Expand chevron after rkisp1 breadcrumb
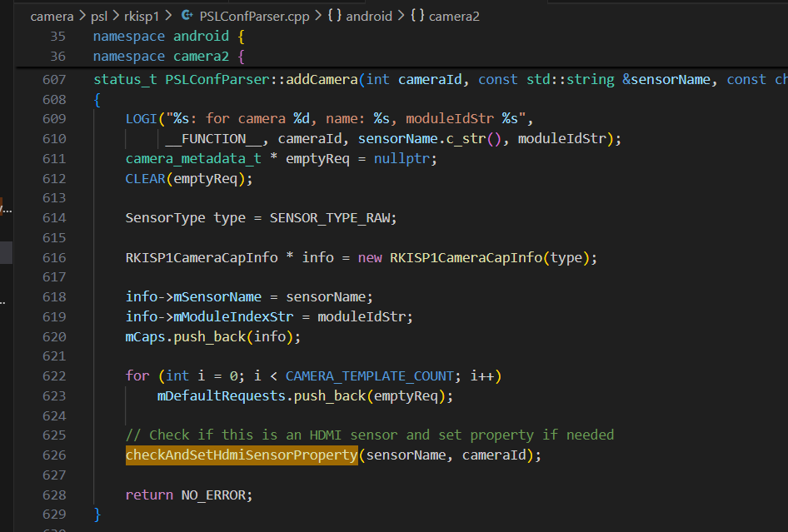 tap(168, 17)
